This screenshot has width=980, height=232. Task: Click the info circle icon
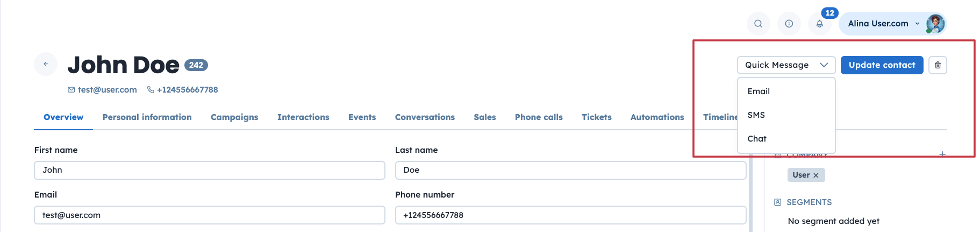(x=789, y=24)
